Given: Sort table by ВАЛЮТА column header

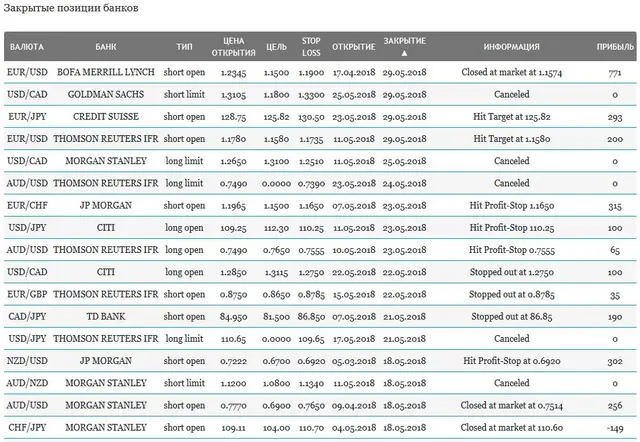Looking at the screenshot, I should pyautogui.click(x=27, y=47).
